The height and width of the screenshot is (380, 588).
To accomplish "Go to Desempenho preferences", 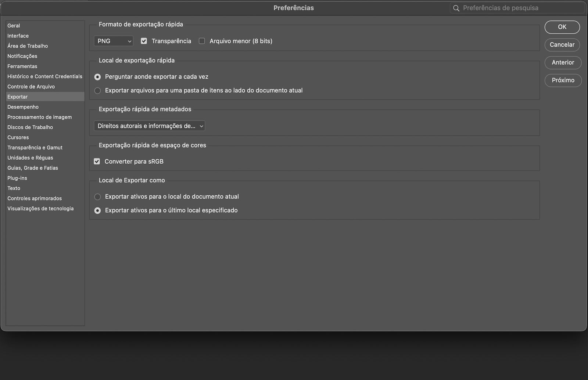I will 45,107.
